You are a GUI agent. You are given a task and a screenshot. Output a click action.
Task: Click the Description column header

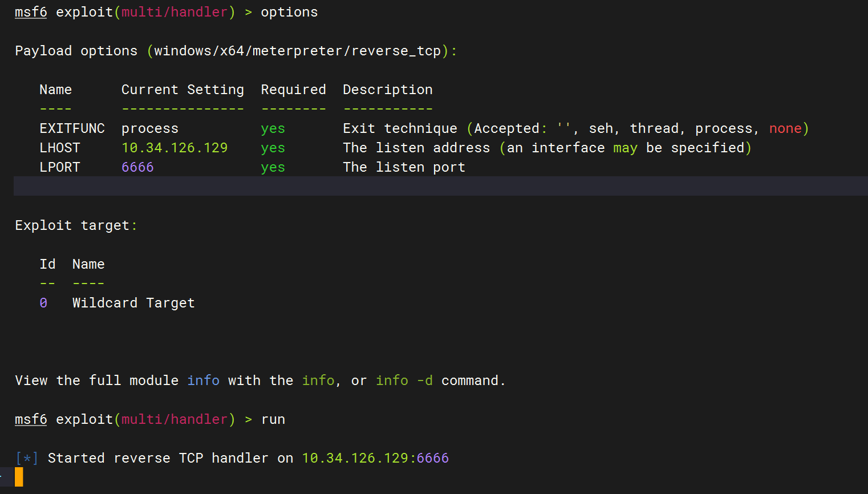point(388,90)
